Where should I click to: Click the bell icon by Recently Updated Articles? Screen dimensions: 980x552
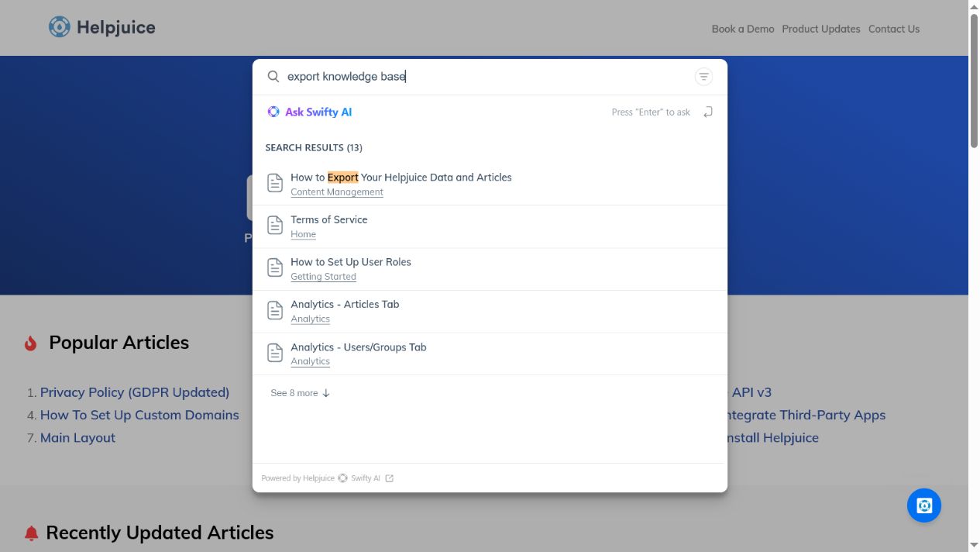point(31,533)
